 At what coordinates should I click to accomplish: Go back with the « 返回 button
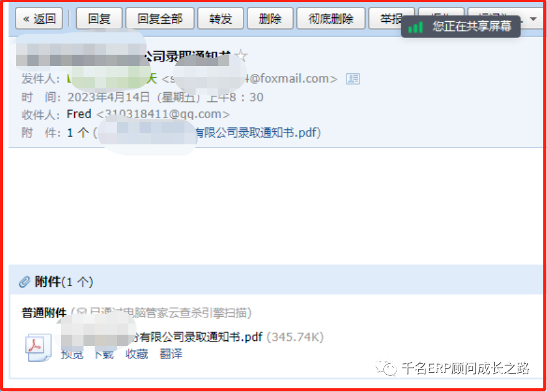point(39,19)
